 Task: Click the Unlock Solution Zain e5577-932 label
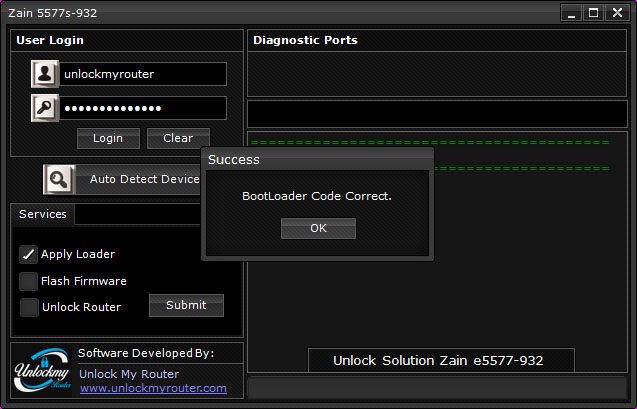click(x=438, y=361)
